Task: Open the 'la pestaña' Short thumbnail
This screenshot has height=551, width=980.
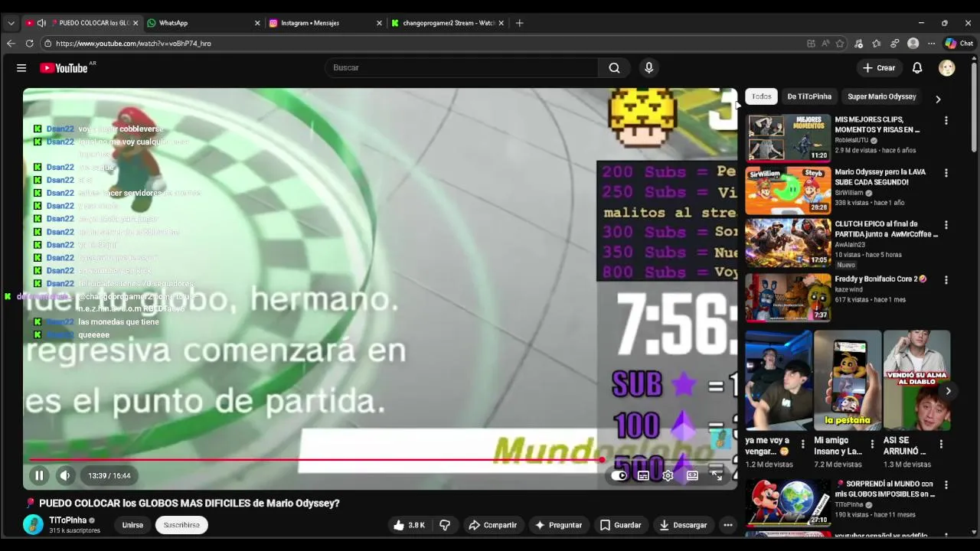Action: coord(848,380)
